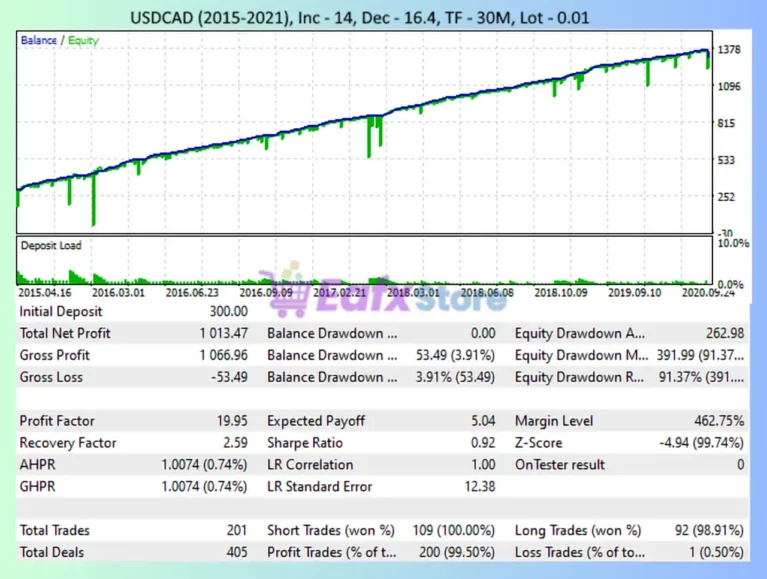The width and height of the screenshot is (767, 579).
Task: Click the 'LR Standard Error' label
Action: tap(319, 487)
